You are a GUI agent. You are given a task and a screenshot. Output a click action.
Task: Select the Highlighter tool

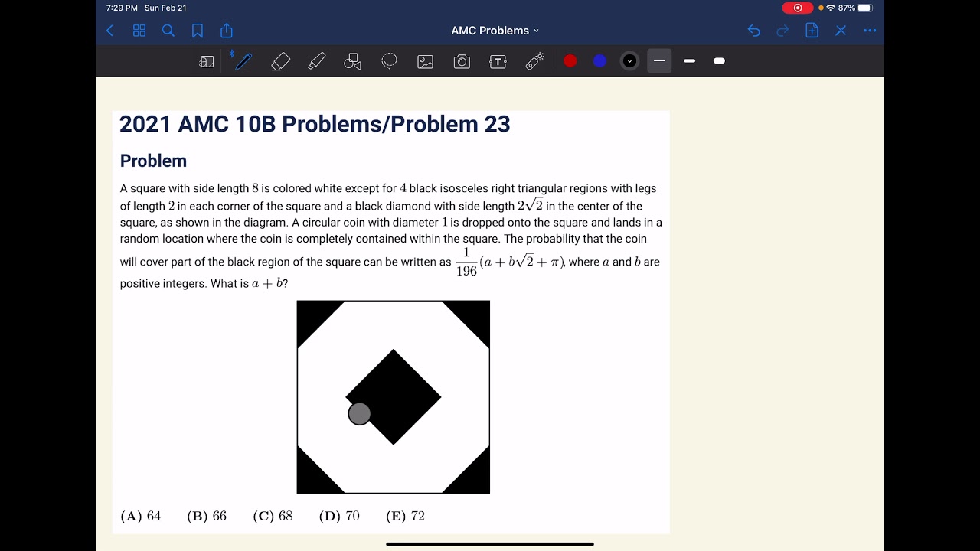[x=317, y=61]
